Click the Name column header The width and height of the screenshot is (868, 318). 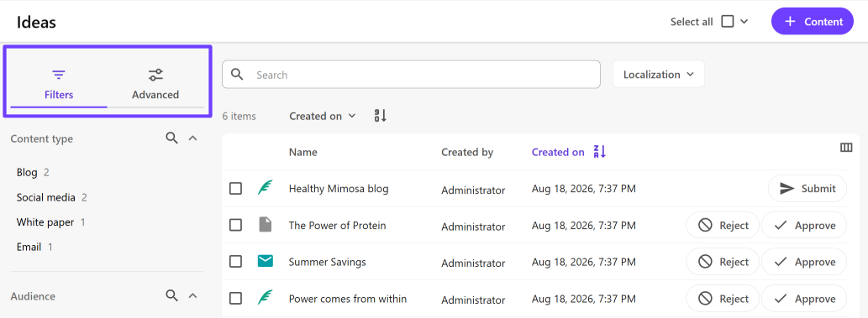pos(302,152)
